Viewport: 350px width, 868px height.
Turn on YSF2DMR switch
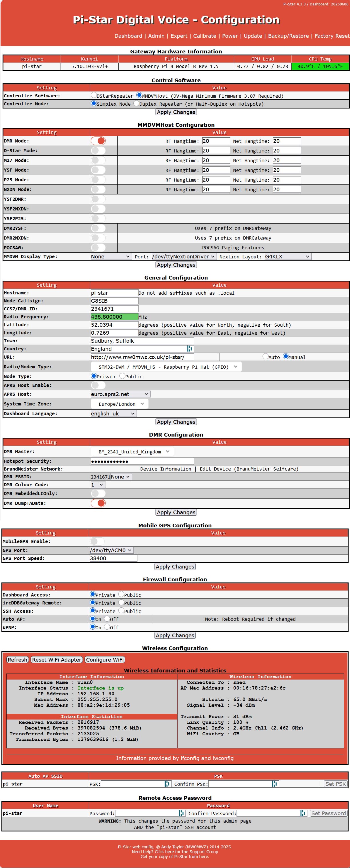[x=98, y=199]
